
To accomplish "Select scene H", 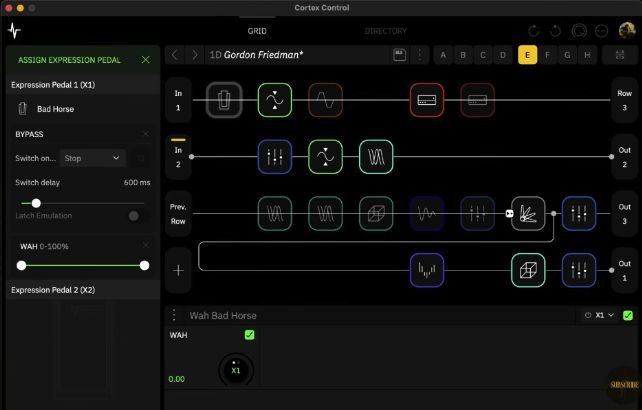I will [x=587, y=55].
